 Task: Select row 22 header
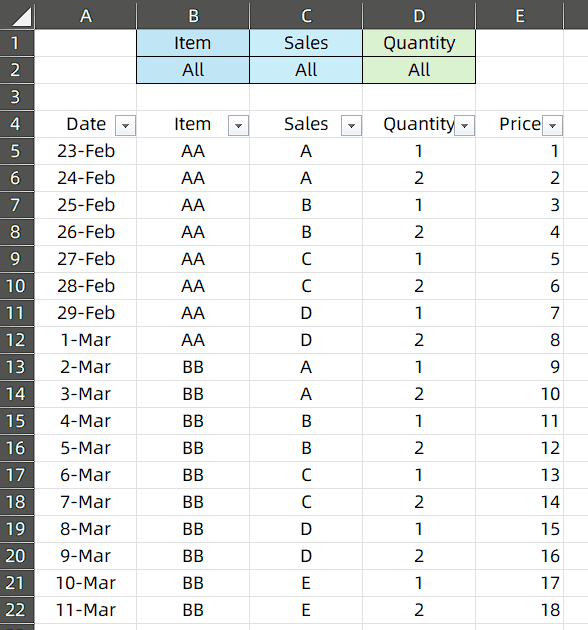coord(17,610)
